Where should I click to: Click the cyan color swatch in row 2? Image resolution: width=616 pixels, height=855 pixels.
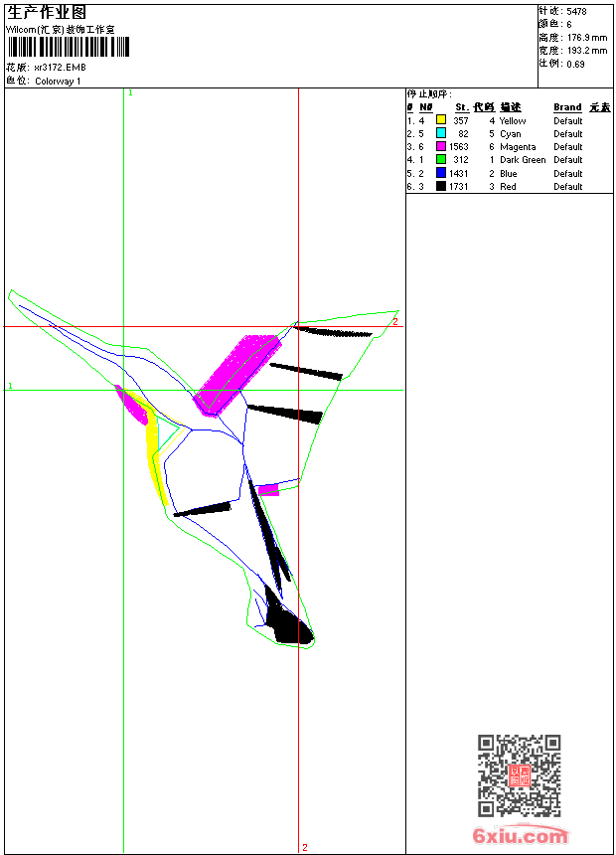click(x=441, y=133)
